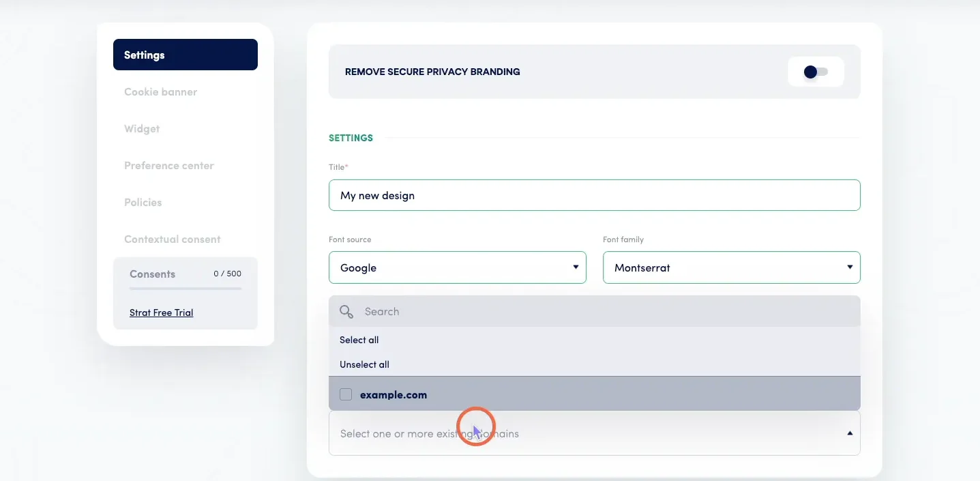Open the Contextual consent section
This screenshot has height=481, width=980.
tap(172, 239)
